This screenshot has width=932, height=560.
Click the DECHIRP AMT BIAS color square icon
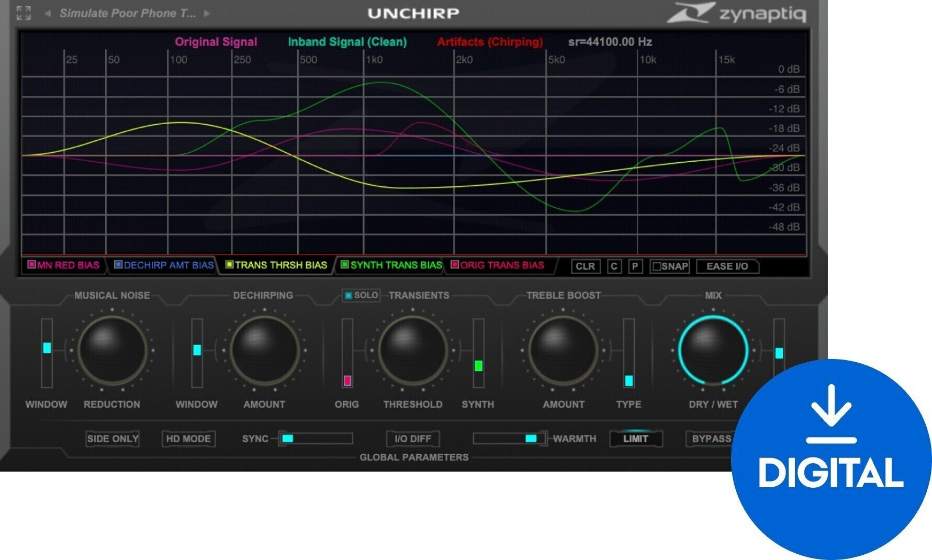118,266
